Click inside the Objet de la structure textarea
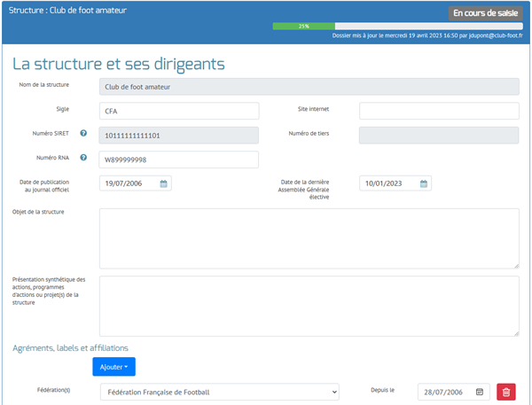Viewport: 532px width, 405px height. [x=309, y=237]
